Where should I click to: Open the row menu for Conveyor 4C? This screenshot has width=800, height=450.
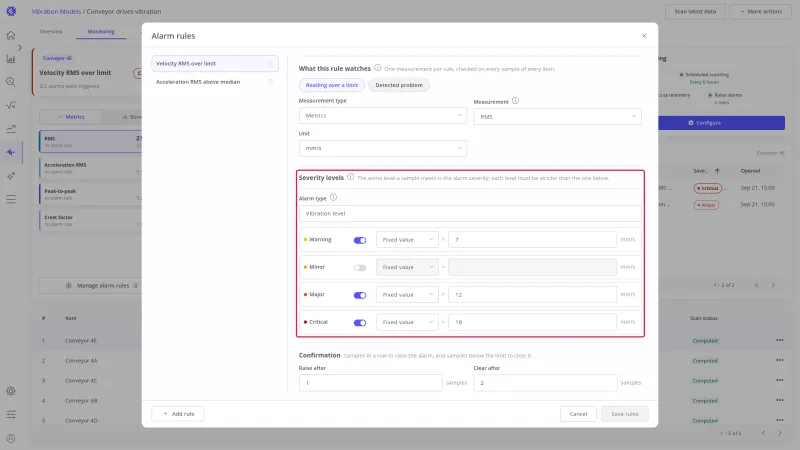coord(780,380)
